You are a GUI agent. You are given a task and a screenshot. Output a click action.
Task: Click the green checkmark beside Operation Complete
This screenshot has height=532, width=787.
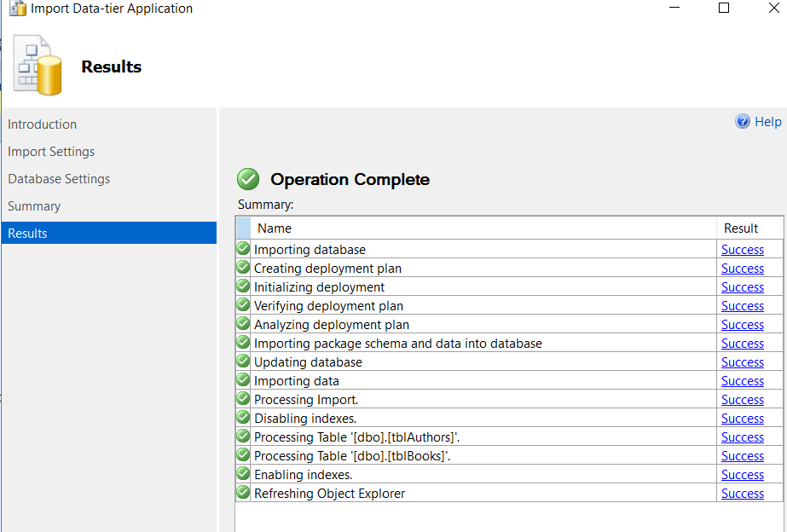(248, 179)
